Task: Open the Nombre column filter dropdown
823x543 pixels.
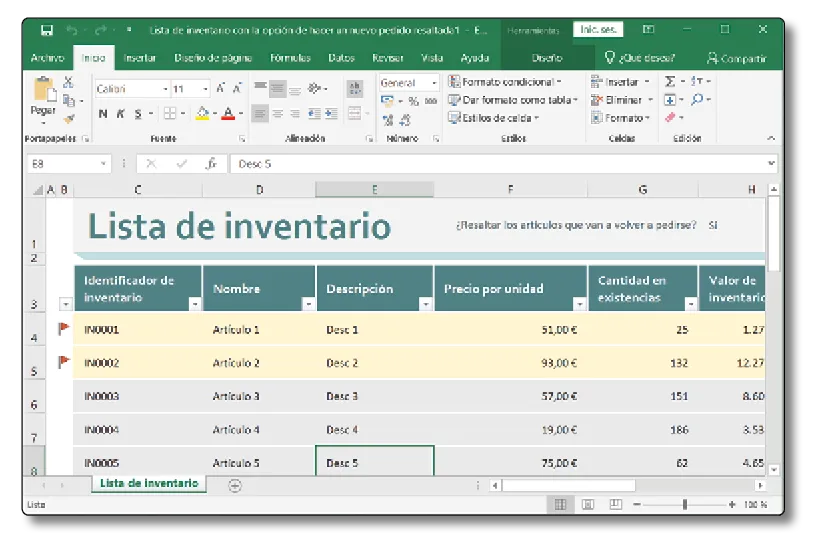Action: click(308, 303)
